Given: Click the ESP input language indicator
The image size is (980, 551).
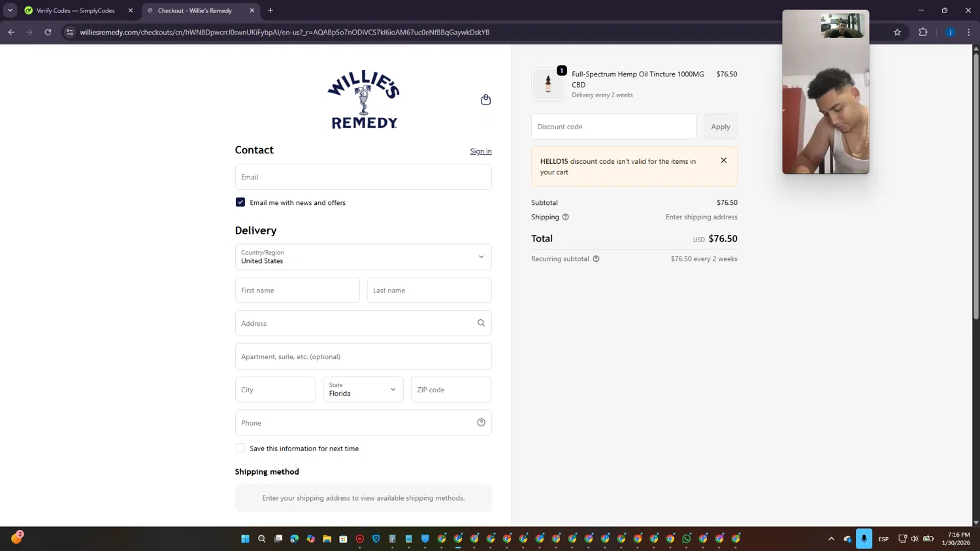Looking at the screenshot, I should click(883, 539).
